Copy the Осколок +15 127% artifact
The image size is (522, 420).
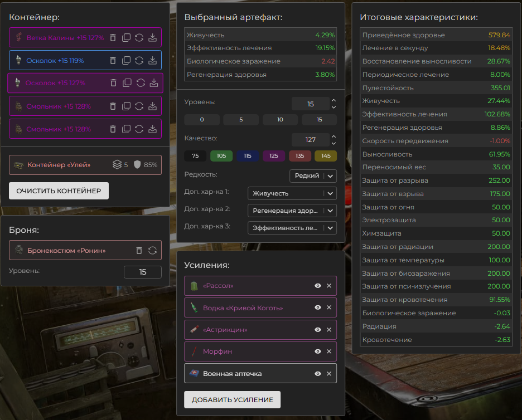click(127, 83)
